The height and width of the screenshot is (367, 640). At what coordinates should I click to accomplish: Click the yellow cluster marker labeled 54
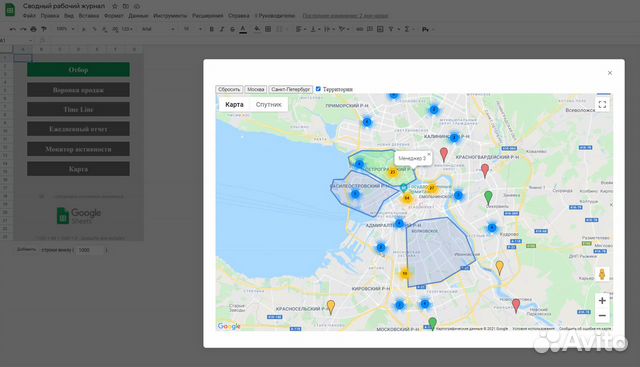click(407, 198)
